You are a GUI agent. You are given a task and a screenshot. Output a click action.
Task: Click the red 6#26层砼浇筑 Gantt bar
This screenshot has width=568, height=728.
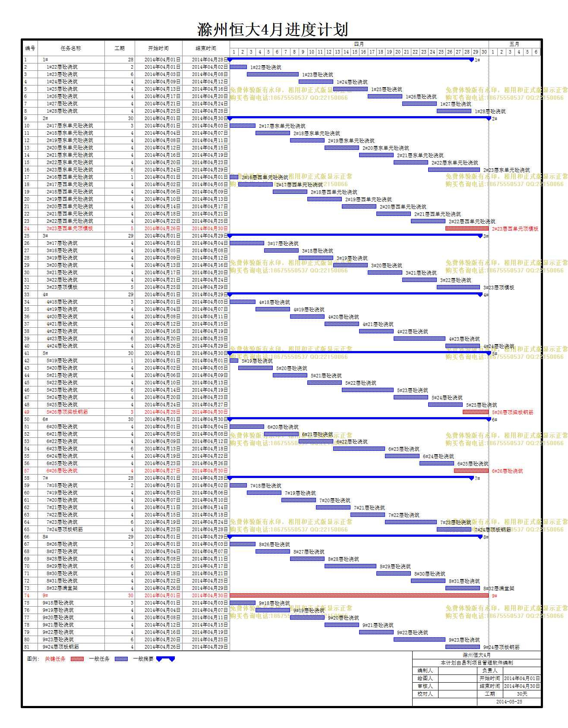point(471,471)
